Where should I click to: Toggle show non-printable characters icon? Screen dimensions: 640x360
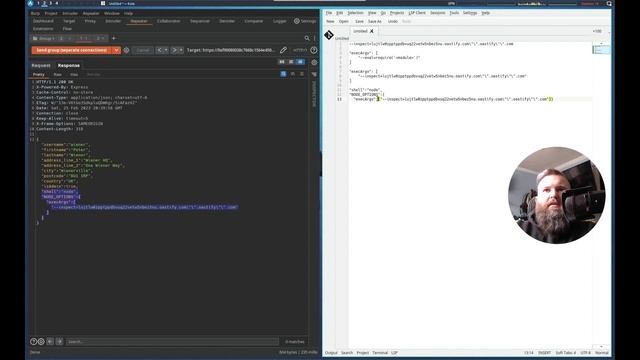[x=293, y=74]
